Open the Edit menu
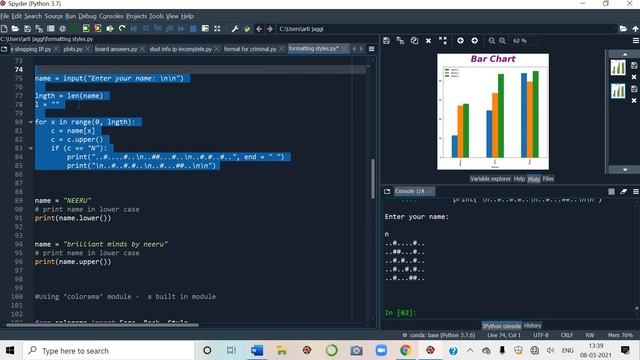The width and height of the screenshot is (640, 360). [x=16, y=16]
